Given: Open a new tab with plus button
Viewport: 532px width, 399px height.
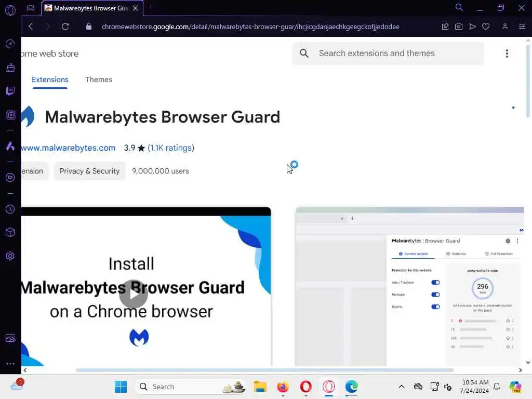Looking at the screenshot, I should pyautogui.click(x=151, y=7).
